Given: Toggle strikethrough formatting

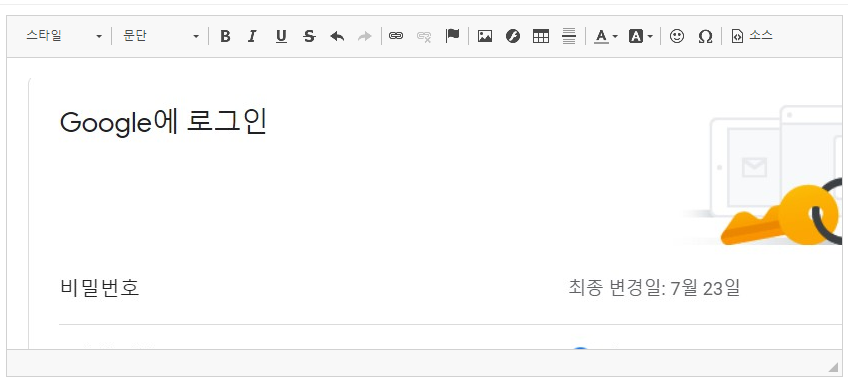Looking at the screenshot, I should pos(309,36).
